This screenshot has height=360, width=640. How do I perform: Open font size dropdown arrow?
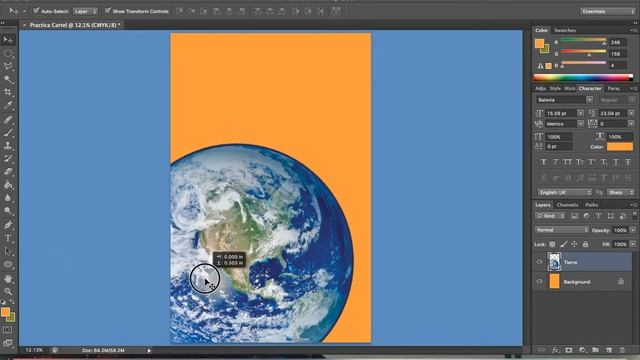click(580, 113)
